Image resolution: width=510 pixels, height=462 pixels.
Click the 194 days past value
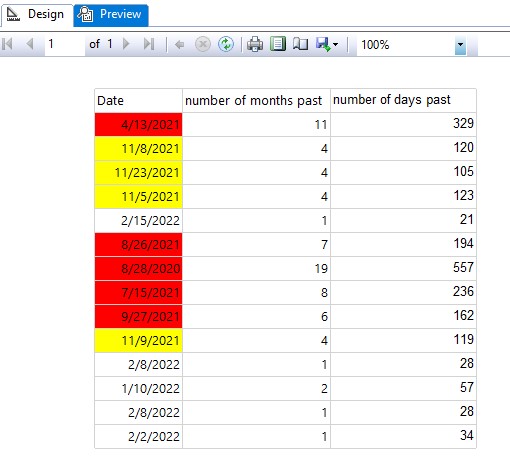click(463, 243)
